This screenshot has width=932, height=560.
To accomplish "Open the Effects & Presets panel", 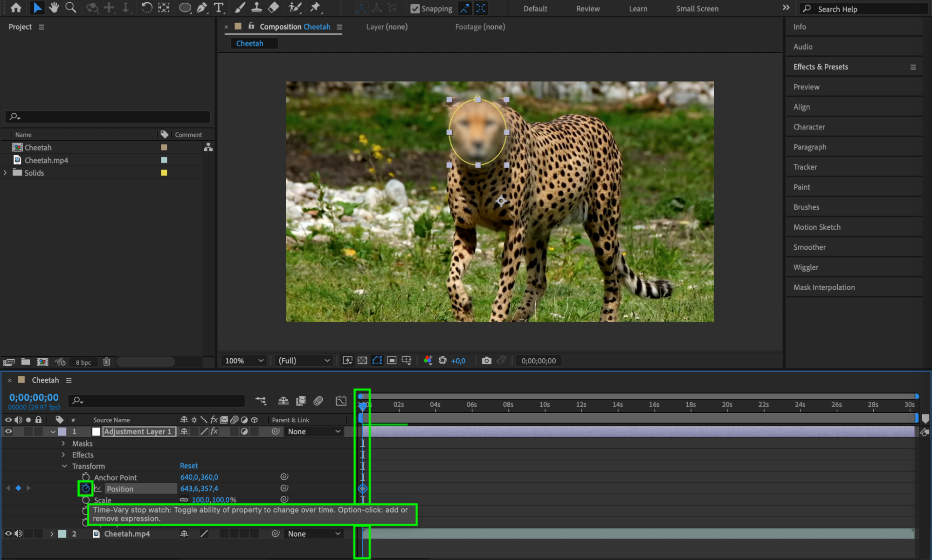I will pos(821,67).
